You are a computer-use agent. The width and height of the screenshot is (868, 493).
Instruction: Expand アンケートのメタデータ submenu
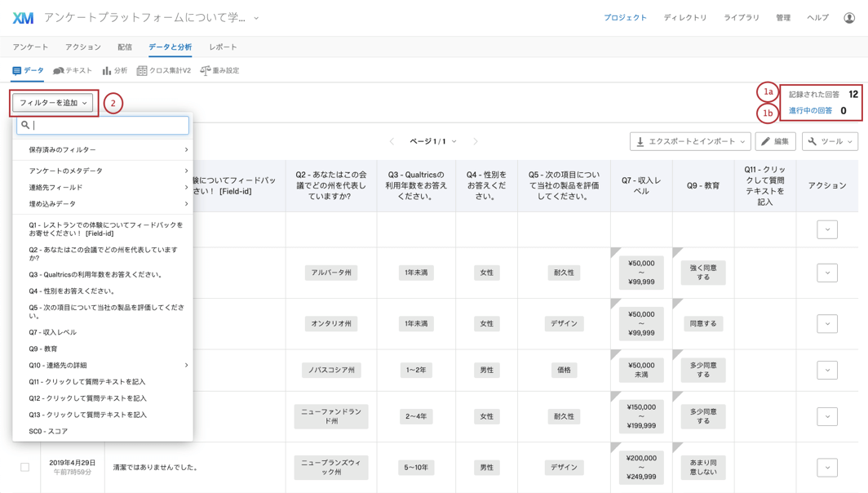tap(103, 171)
